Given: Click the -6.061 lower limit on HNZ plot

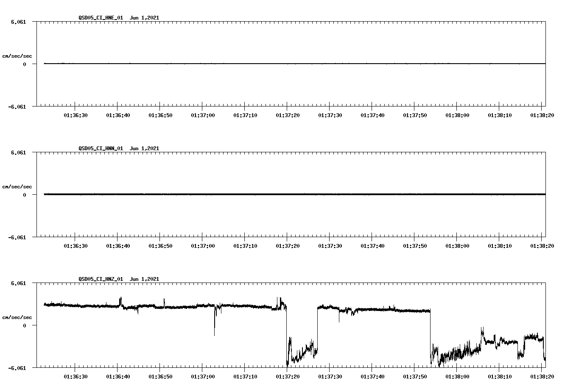Looking at the screenshot, I should pos(17,368).
